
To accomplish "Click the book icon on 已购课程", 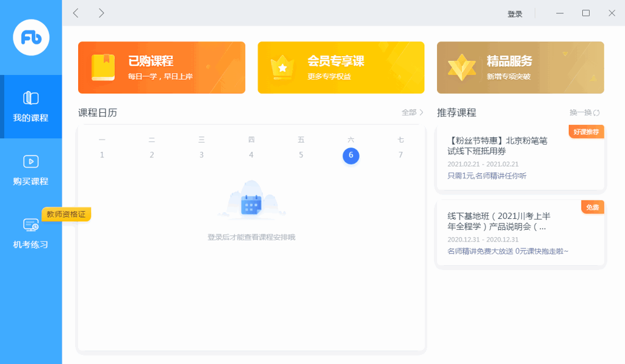I will [103, 67].
